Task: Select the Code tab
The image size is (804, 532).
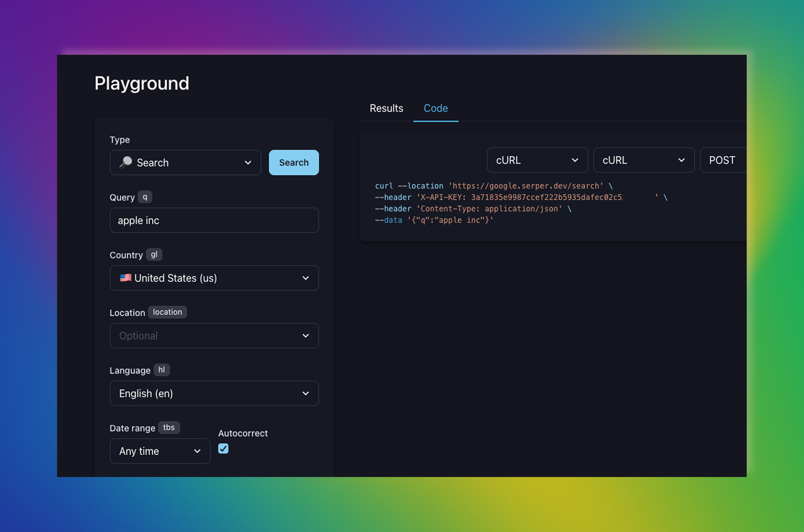Action: click(435, 108)
